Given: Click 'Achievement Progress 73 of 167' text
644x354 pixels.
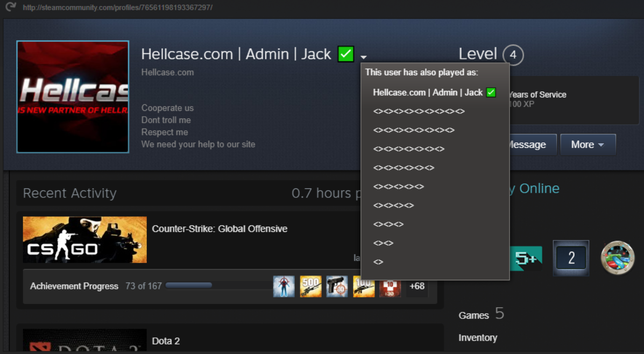Looking at the screenshot, I should tap(96, 286).
